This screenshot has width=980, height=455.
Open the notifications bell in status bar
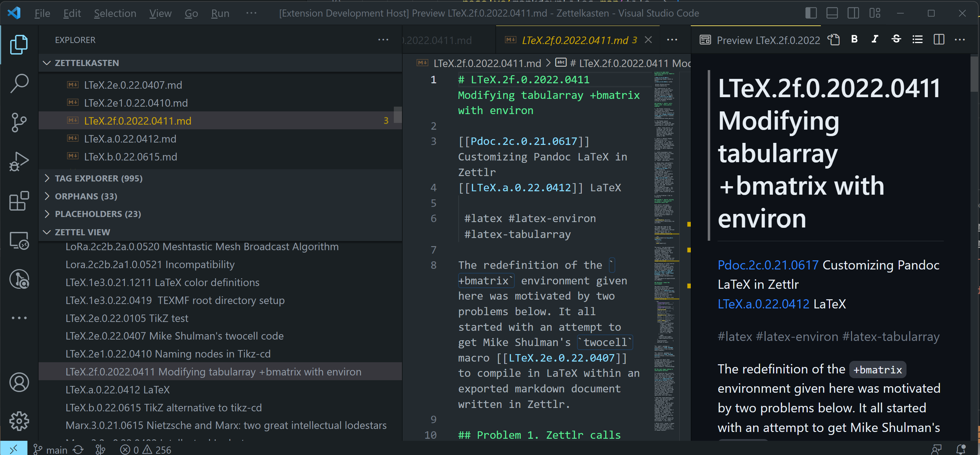tap(961, 449)
